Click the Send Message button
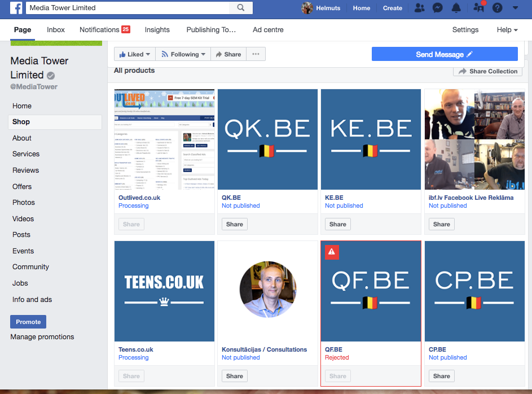532x394 pixels. click(444, 54)
